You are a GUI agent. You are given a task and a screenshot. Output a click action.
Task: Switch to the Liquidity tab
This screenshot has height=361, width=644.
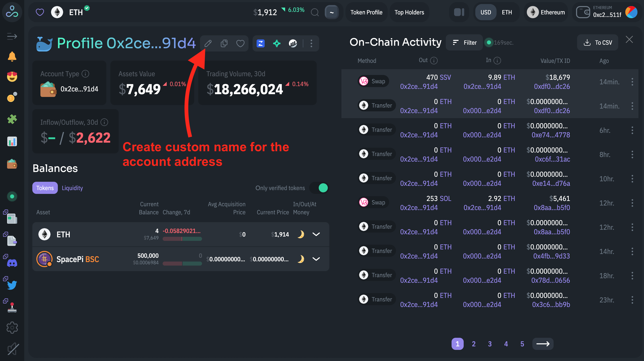point(72,188)
